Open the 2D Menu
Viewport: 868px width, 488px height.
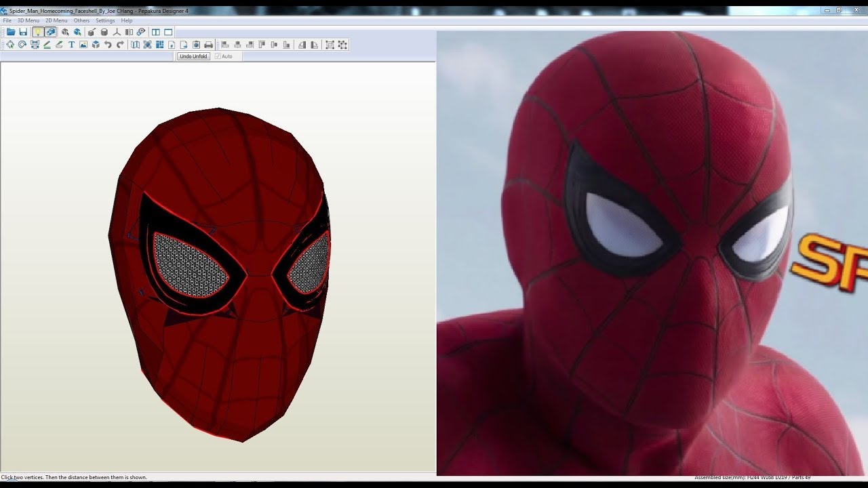tap(57, 20)
